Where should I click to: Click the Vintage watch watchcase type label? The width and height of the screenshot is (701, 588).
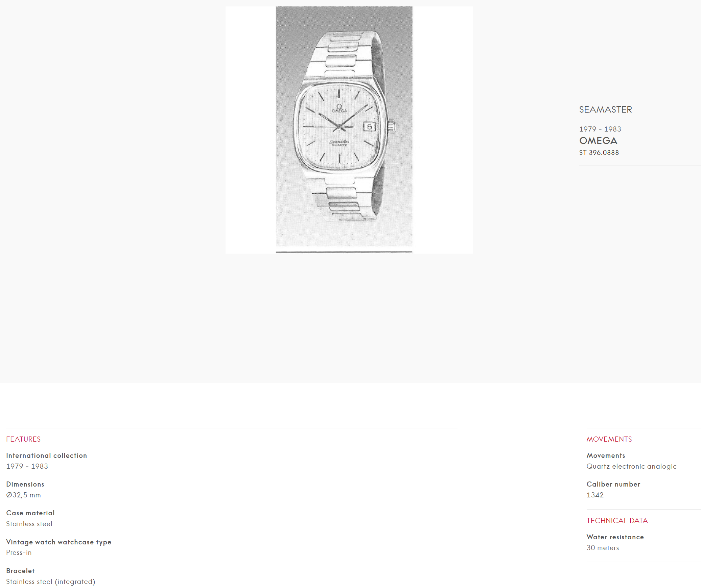pos(59,542)
